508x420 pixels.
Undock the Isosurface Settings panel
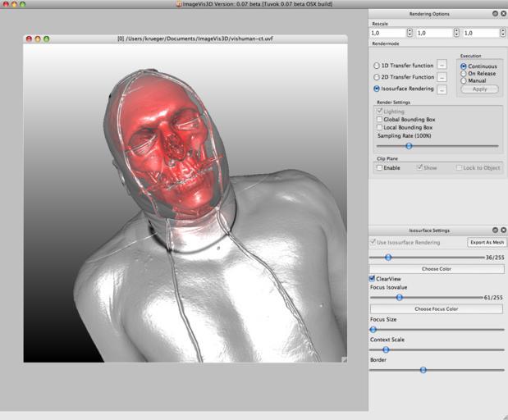[x=495, y=231]
